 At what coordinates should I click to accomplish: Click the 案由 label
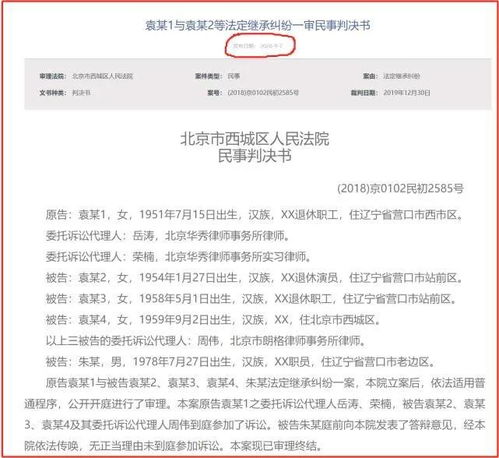pos(370,76)
